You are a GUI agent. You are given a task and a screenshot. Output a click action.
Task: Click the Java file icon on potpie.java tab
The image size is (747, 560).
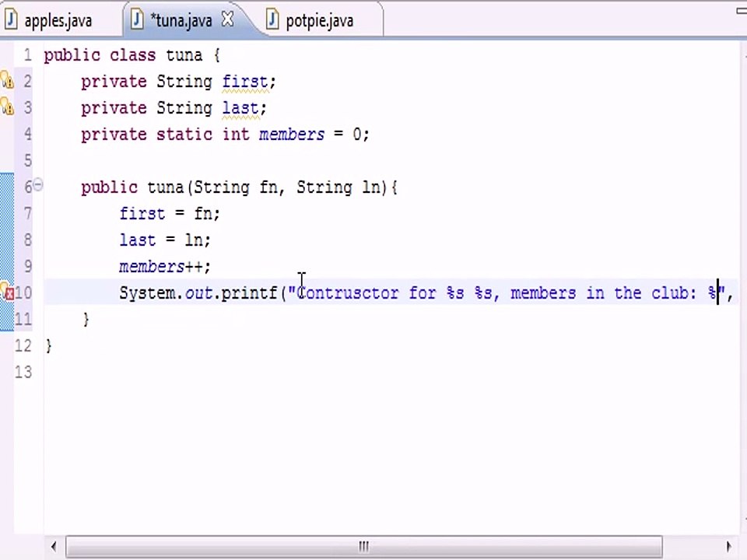272,20
